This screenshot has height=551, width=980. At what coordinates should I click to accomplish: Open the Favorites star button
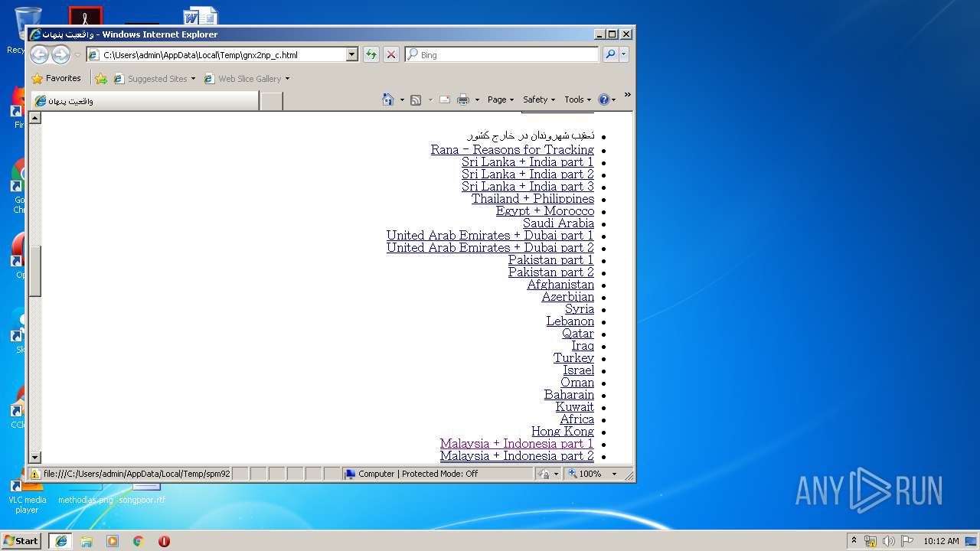pos(56,78)
